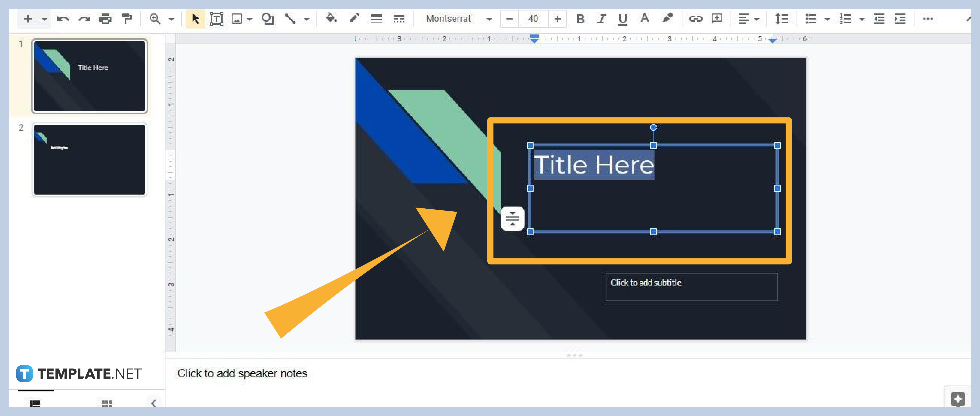Click the Fill color icon

point(331,18)
